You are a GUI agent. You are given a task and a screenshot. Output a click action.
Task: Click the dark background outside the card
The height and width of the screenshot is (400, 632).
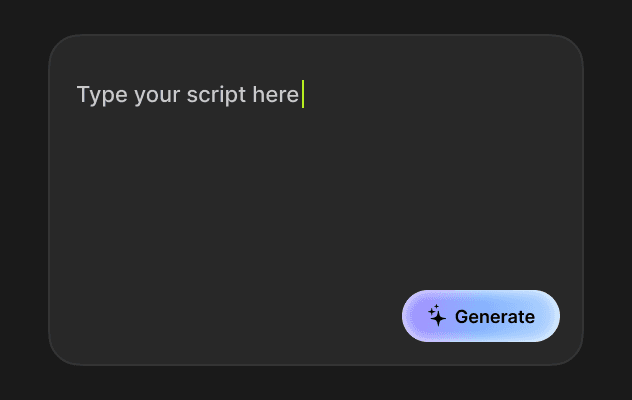[22, 200]
